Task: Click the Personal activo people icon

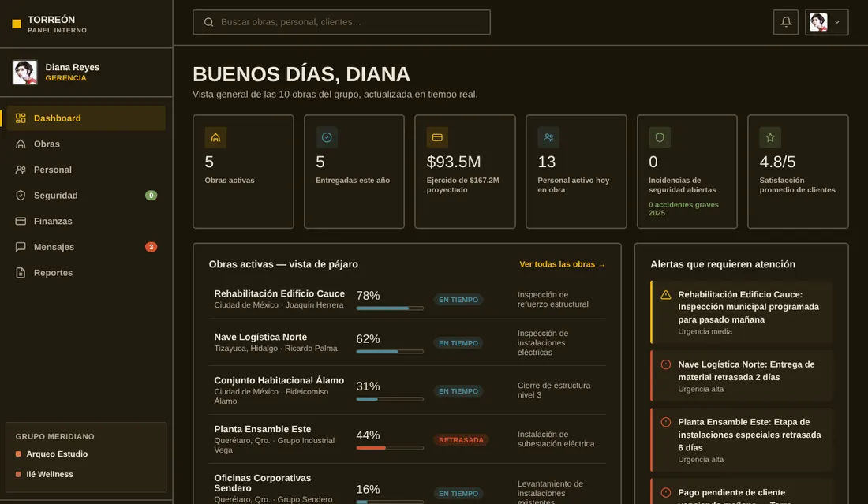Action: click(x=548, y=137)
